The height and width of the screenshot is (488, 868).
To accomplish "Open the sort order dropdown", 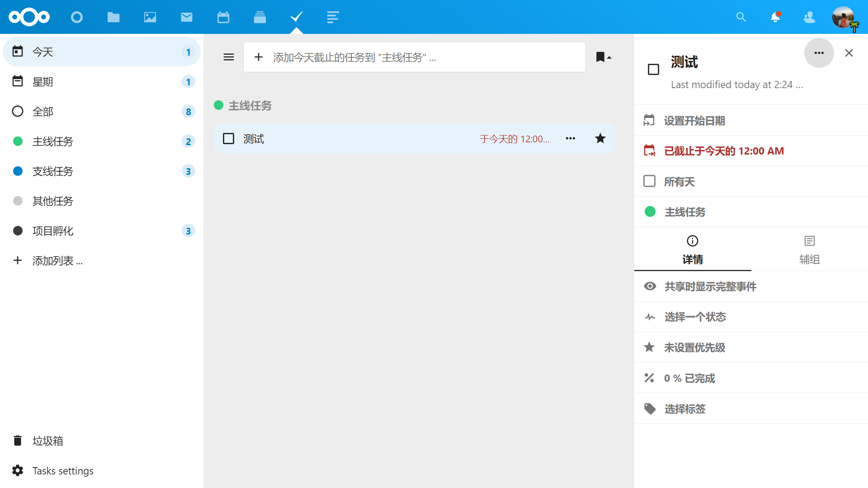I will coord(604,57).
